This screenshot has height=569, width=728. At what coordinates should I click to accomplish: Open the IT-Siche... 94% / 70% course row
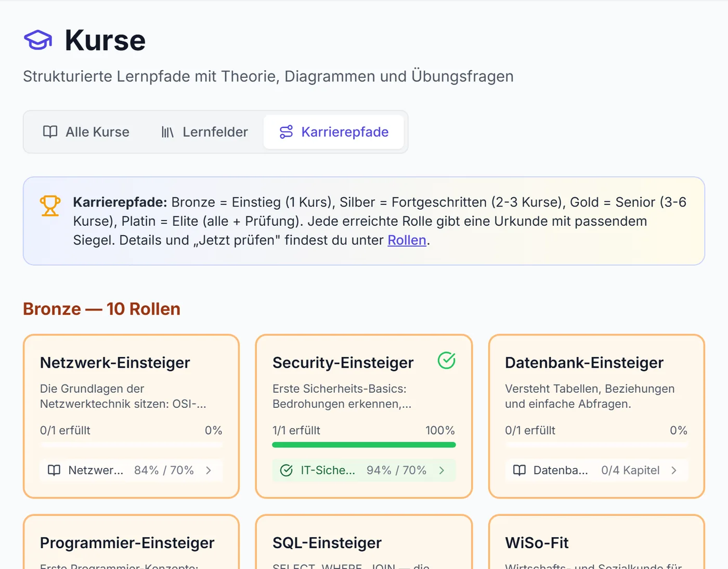pyautogui.click(x=364, y=470)
